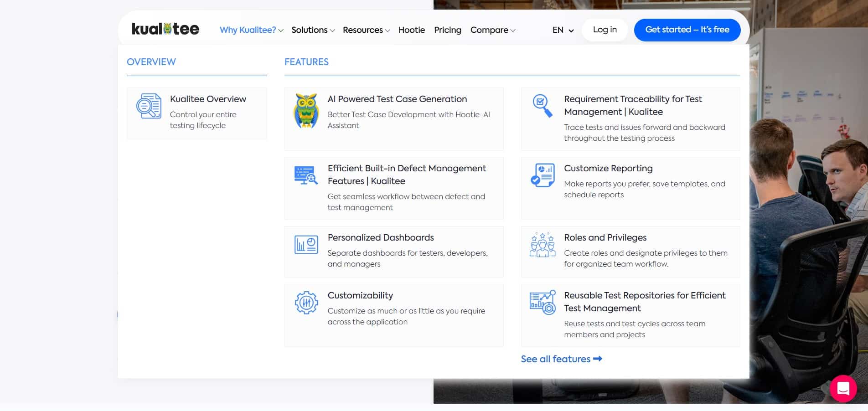
Task: Open the chat widget bubble
Action: pos(843,389)
